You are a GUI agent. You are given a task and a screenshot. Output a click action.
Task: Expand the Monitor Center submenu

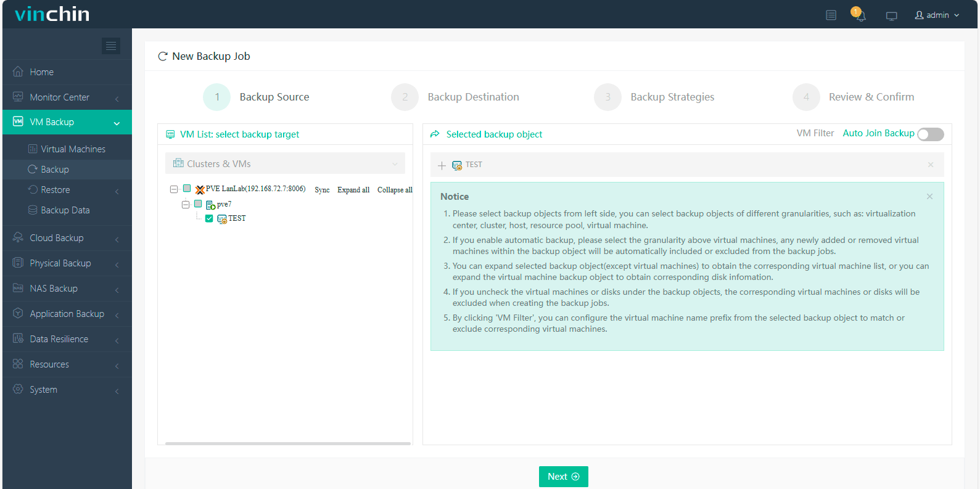coord(117,98)
